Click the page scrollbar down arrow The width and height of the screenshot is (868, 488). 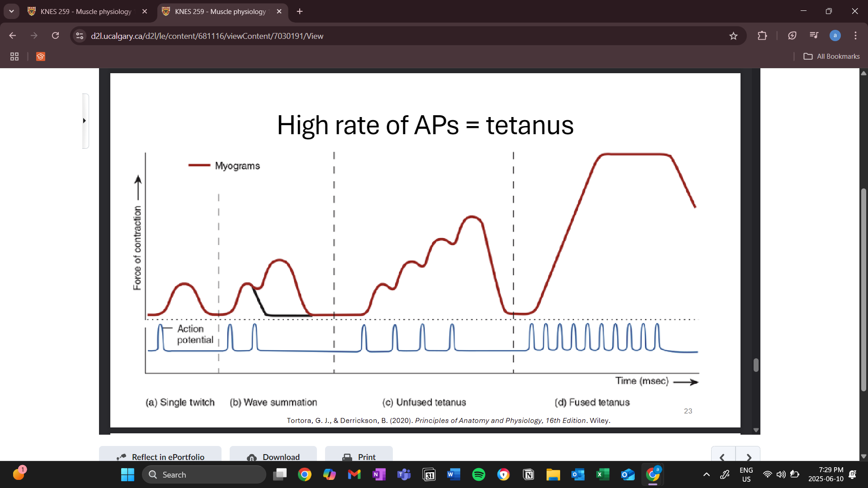click(x=863, y=456)
